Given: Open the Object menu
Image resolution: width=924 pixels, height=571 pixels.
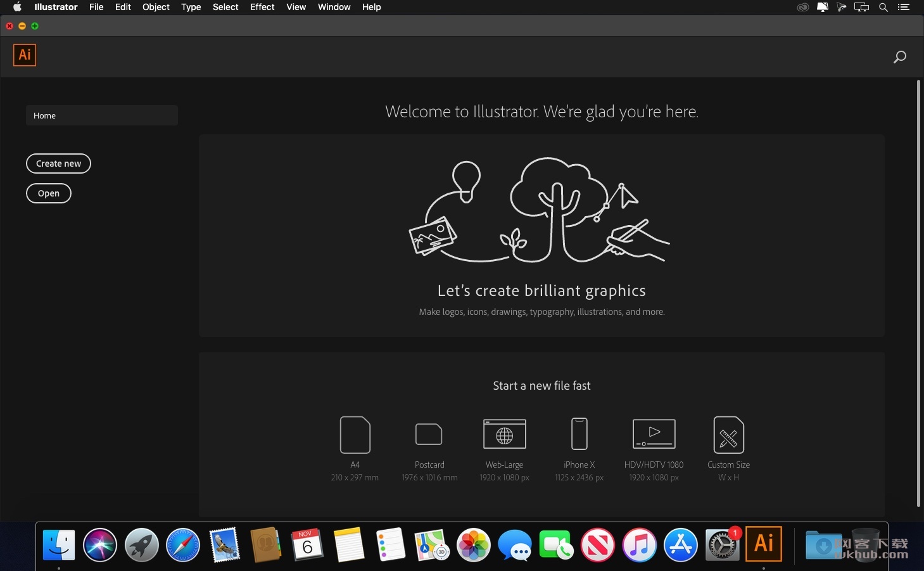Looking at the screenshot, I should pyautogui.click(x=156, y=7).
